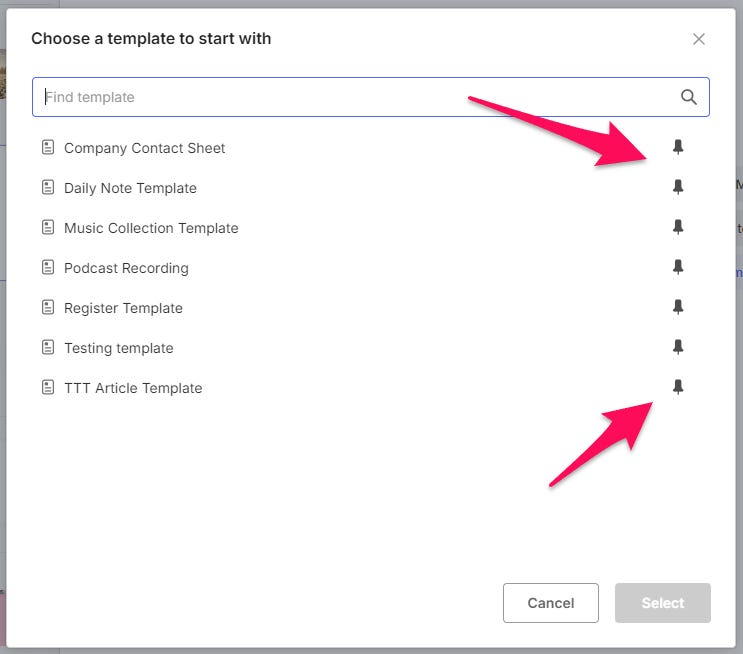Image resolution: width=743 pixels, height=654 pixels.
Task: Focus the Find template search field
Action: coord(371,97)
